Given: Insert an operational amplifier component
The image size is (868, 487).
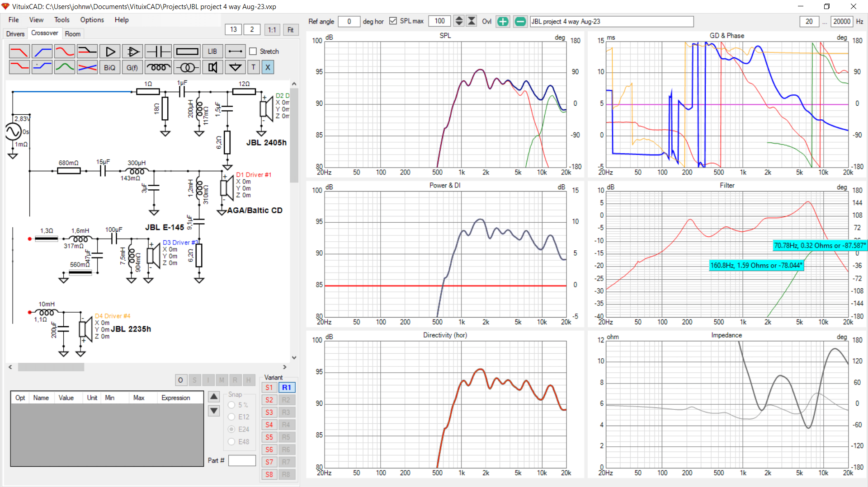Looking at the screenshot, I should [x=132, y=51].
